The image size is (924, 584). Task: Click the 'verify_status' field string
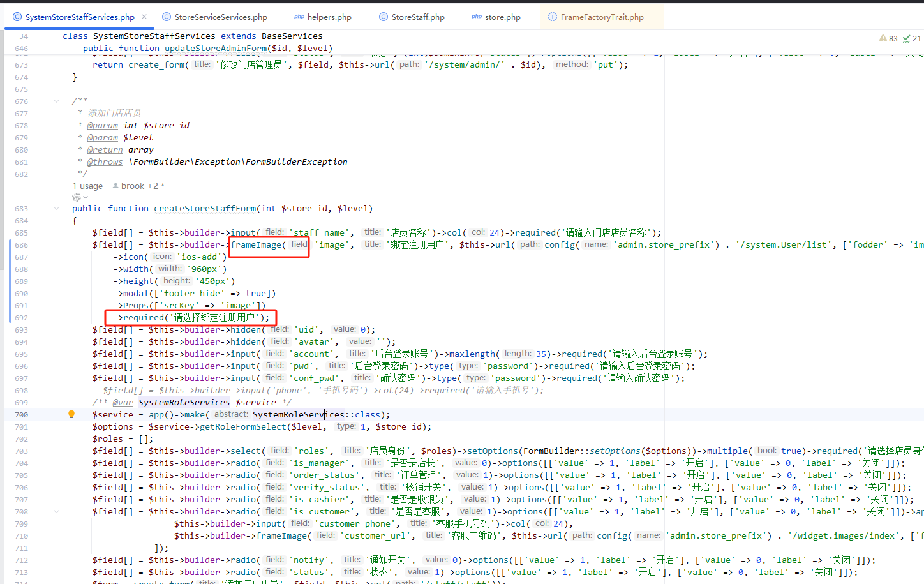coord(329,488)
